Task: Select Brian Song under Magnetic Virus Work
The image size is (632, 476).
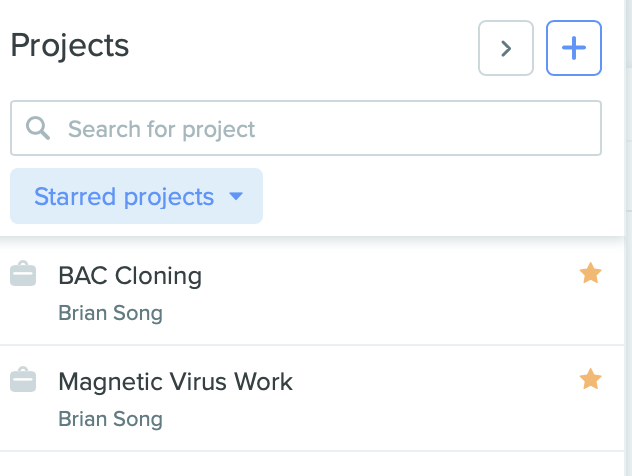Action: pyautogui.click(x=110, y=419)
